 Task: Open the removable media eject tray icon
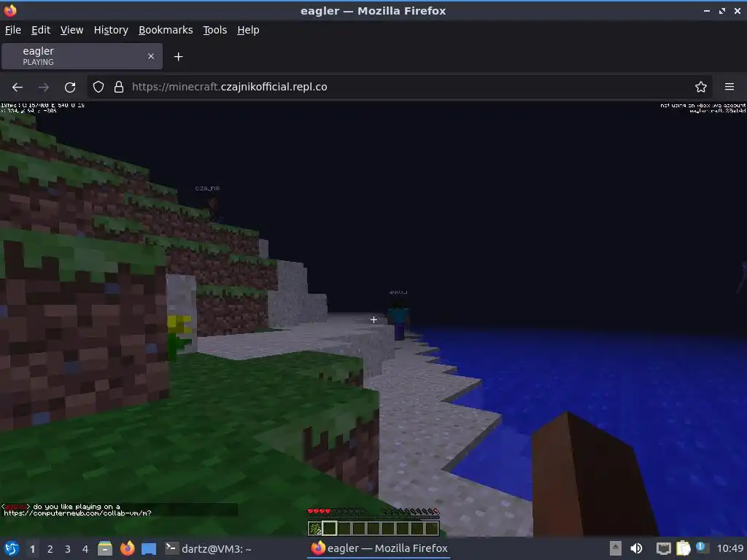[616, 548]
